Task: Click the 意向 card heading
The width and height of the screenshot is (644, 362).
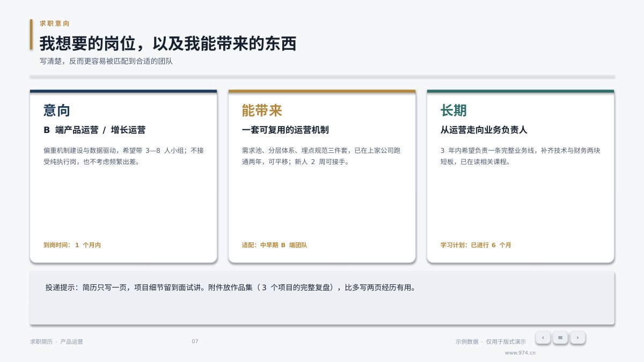Action: click(57, 110)
